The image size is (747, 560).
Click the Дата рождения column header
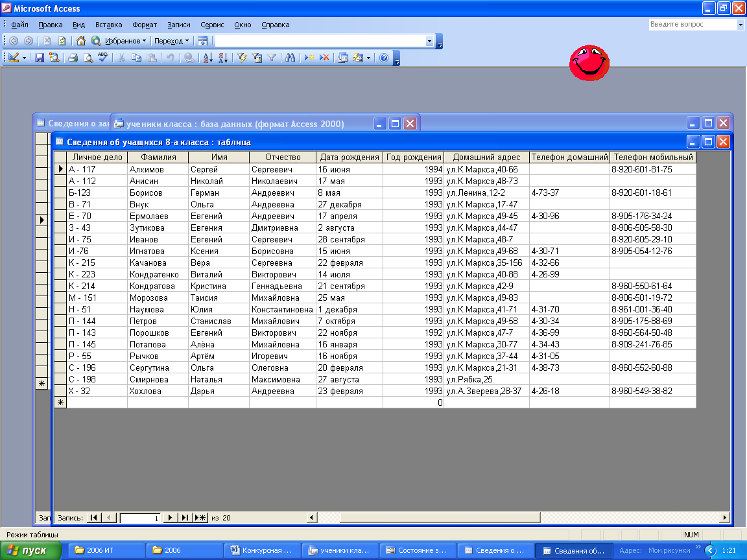350,157
